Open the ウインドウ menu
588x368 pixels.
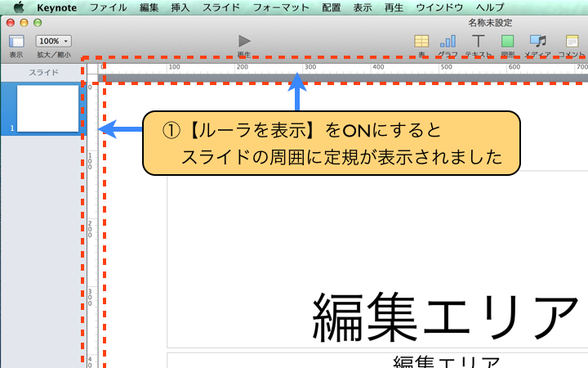439,7
